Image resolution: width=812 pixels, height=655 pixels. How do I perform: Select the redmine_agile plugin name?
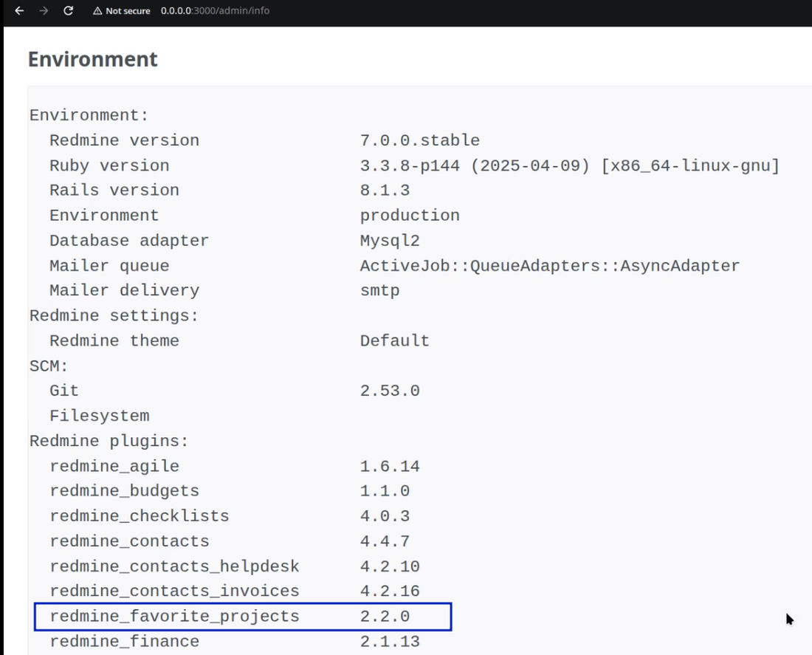pyautogui.click(x=114, y=467)
